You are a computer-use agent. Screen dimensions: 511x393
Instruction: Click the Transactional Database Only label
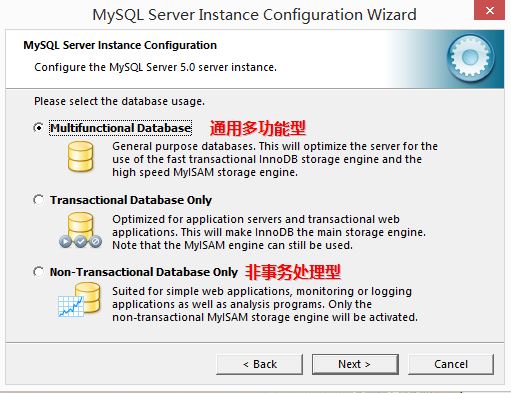pos(131,200)
